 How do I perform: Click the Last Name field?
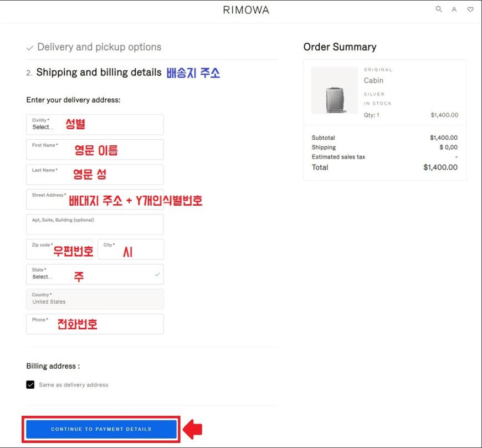point(95,175)
